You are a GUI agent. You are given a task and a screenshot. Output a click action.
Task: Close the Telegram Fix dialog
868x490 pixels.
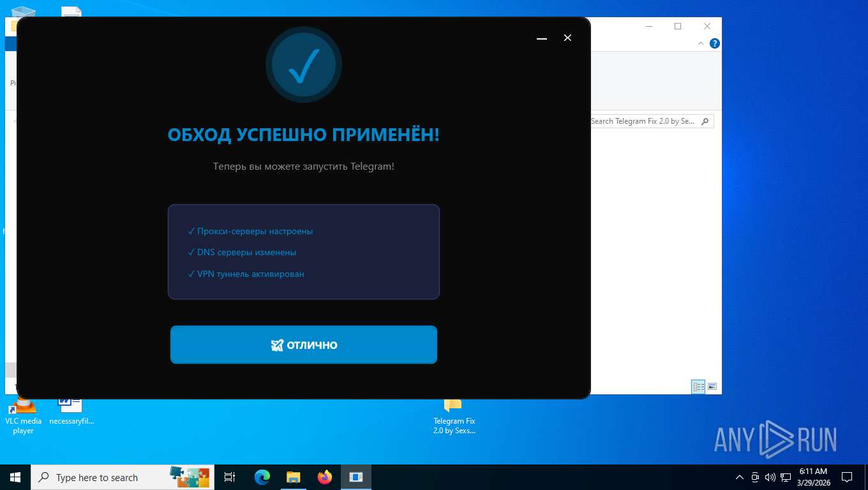(x=567, y=38)
